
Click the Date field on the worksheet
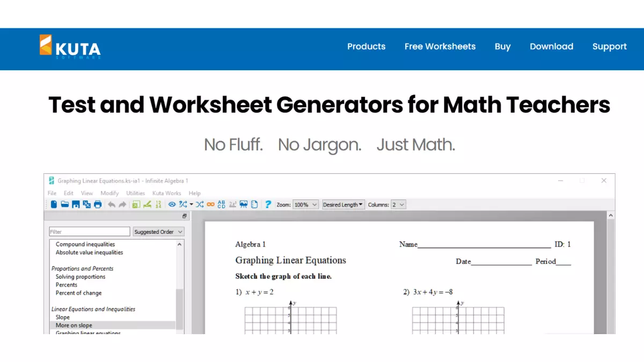pos(494,262)
